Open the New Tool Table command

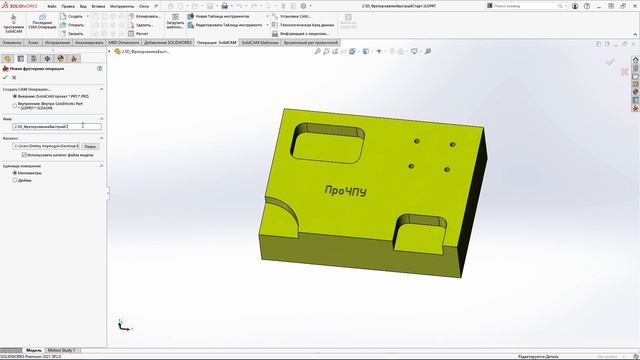click(x=218, y=16)
